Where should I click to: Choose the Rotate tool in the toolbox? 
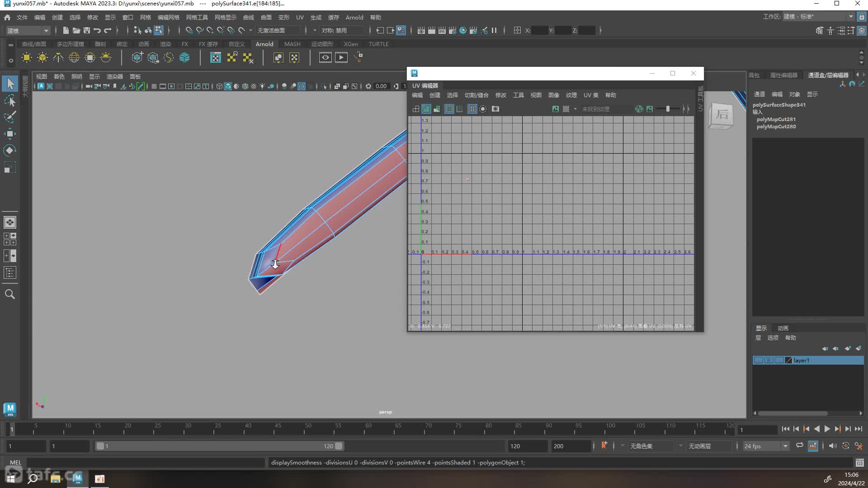(10, 150)
